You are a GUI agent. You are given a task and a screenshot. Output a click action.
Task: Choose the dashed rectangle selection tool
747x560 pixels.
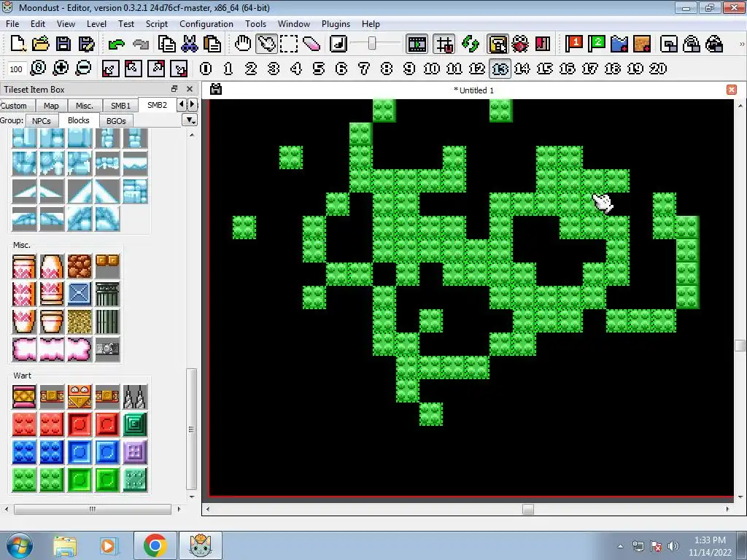[x=289, y=44]
